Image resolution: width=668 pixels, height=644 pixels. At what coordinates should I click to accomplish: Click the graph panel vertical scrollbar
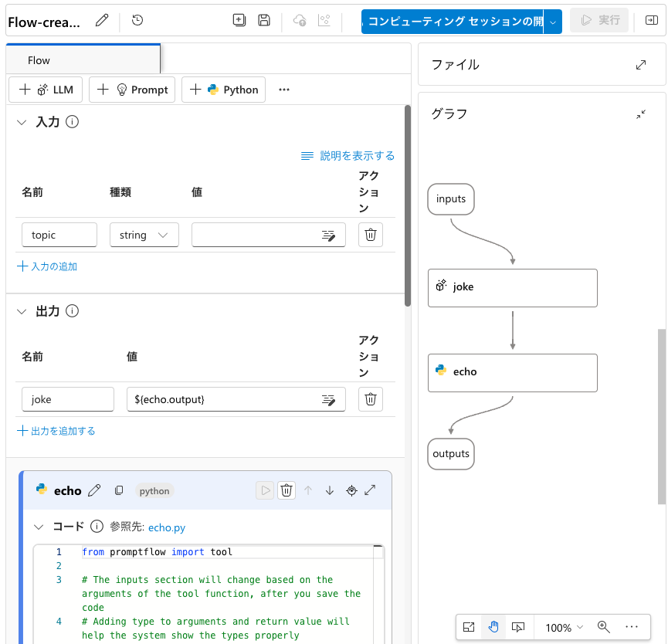(x=662, y=416)
